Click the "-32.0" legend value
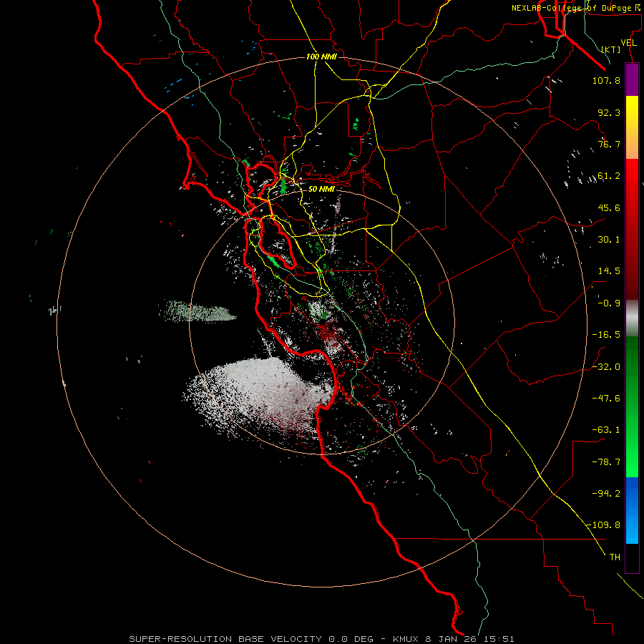644x644 pixels. pyautogui.click(x=606, y=367)
